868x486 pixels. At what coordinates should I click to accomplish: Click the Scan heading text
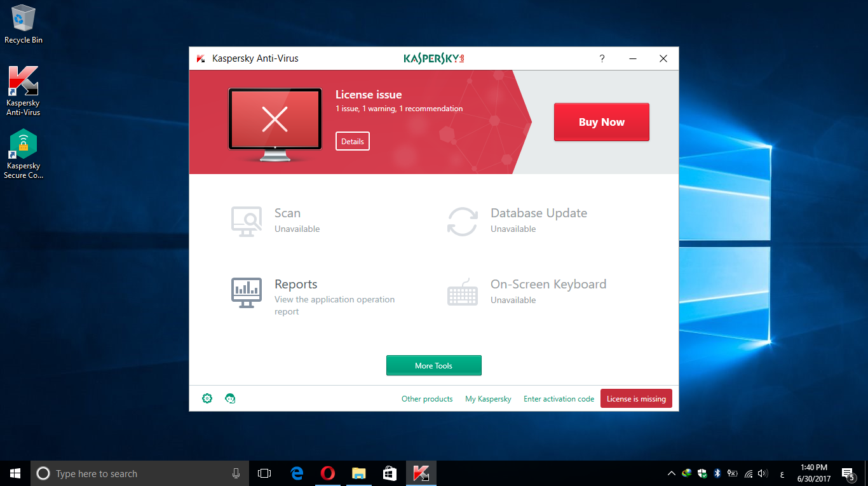tap(287, 213)
